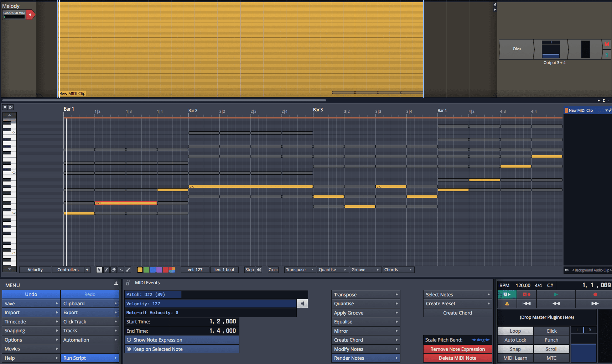Click the Create Chord button
Image resolution: width=612 pixels, height=364 pixels.
pyautogui.click(x=457, y=312)
